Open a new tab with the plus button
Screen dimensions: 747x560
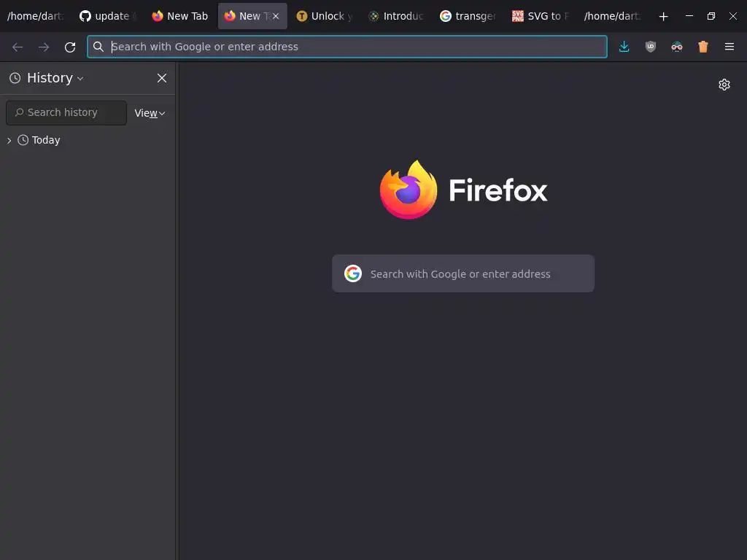pyautogui.click(x=663, y=16)
